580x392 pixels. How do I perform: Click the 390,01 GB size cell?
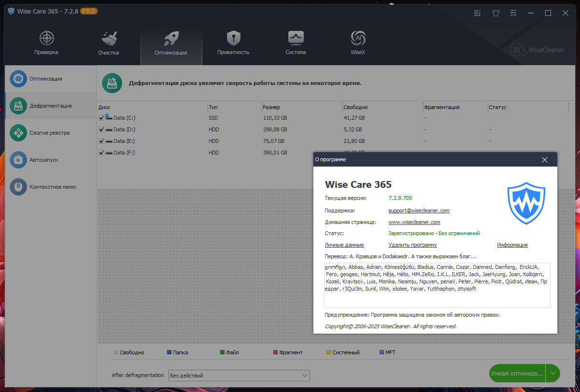click(x=275, y=153)
